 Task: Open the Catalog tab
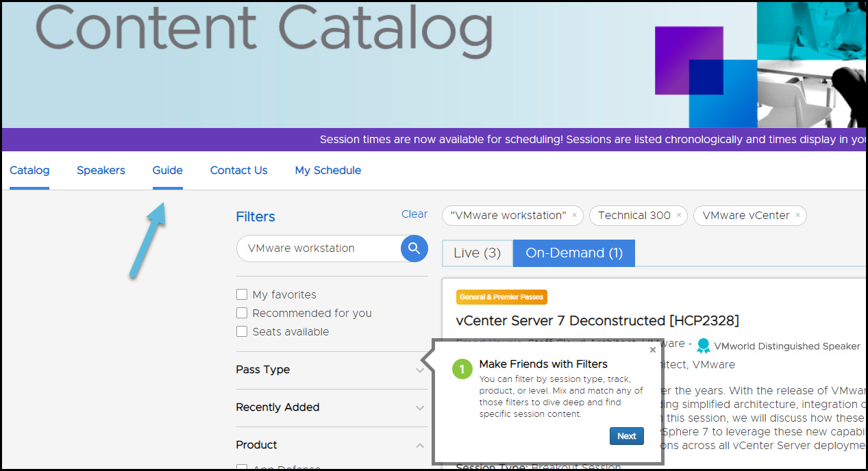pos(29,170)
